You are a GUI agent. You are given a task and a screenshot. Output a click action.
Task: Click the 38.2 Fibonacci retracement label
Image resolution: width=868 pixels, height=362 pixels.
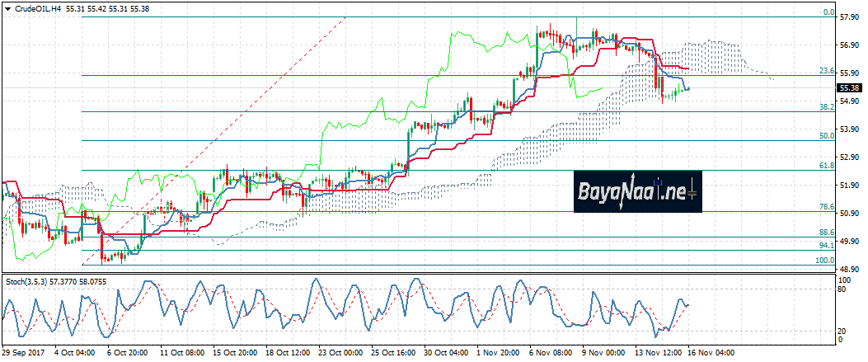point(828,107)
